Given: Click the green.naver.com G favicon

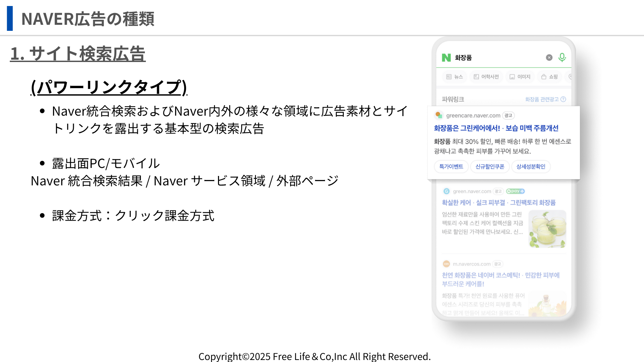Looking at the screenshot, I should click(446, 191).
